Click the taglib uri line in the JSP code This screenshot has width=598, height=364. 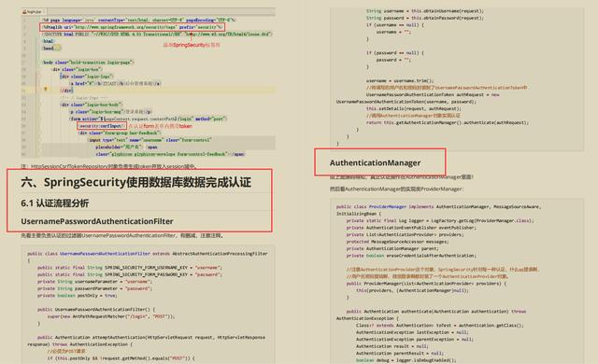[132, 27]
